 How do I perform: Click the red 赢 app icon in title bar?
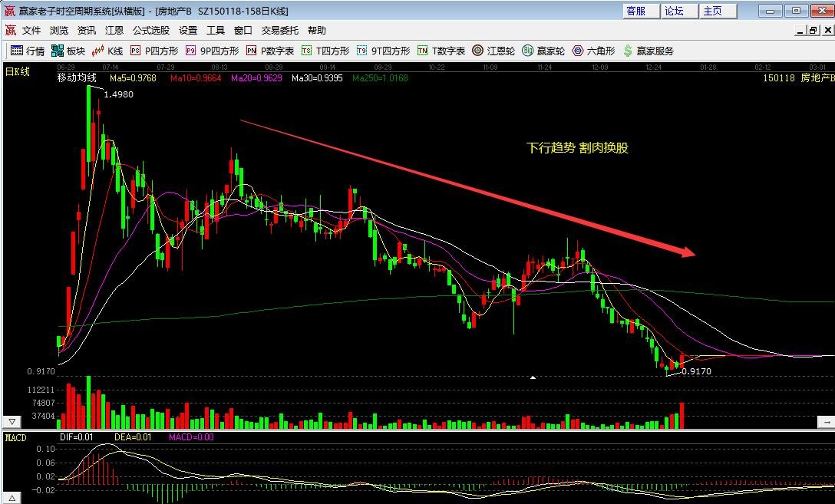coord(10,12)
